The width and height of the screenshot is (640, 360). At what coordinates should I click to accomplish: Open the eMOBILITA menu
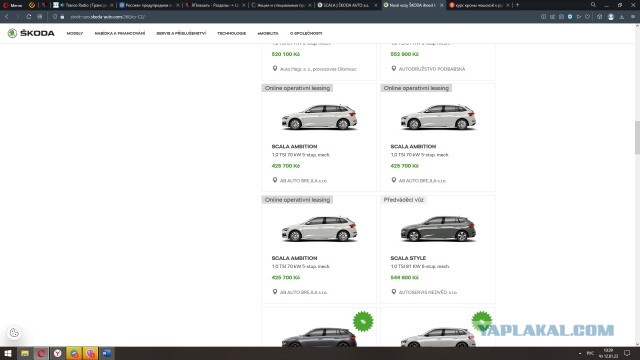pyautogui.click(x=268, y=33)
